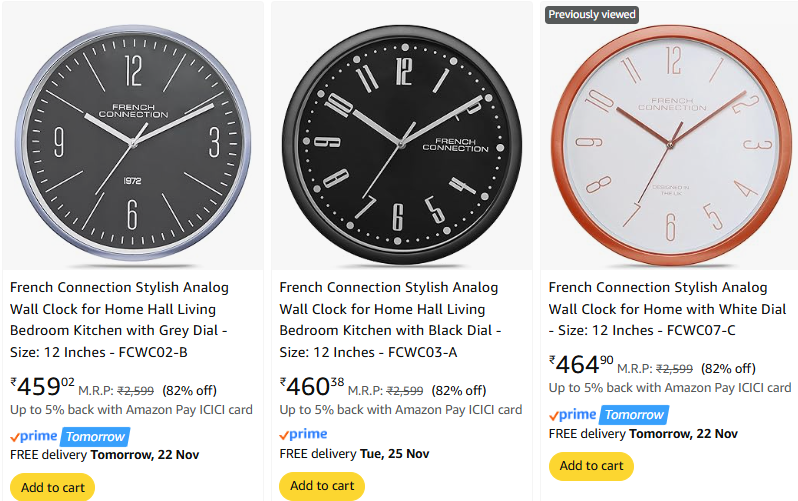This screenshot has width=798, height=501.
Task: Click the prime logo under grey dial clock
Action: (35, 436)
